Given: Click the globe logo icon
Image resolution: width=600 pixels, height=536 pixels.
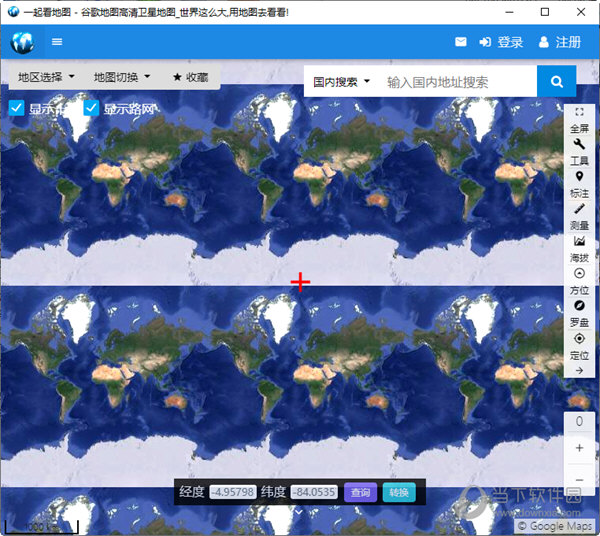Looking at the screenshot, I should tap(23, 42).
